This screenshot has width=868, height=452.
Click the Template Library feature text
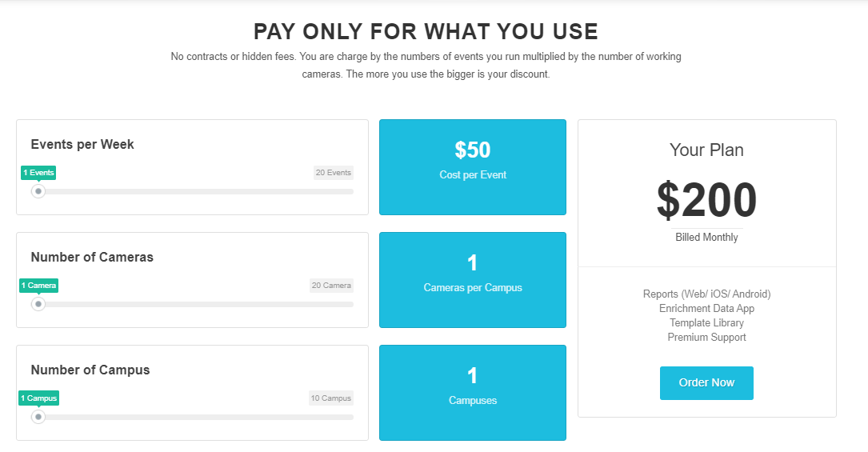pyautogui.click(x=706, y=322)
